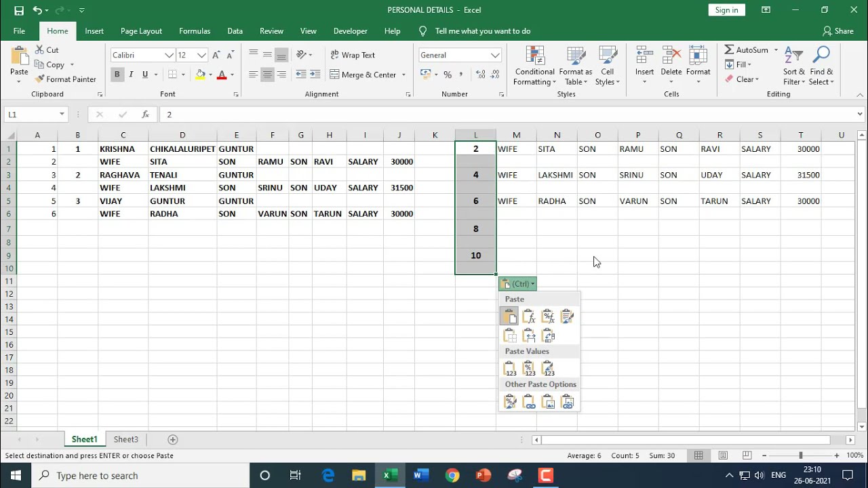
Task: Click the Sign in button
Action: pos(726,10)
